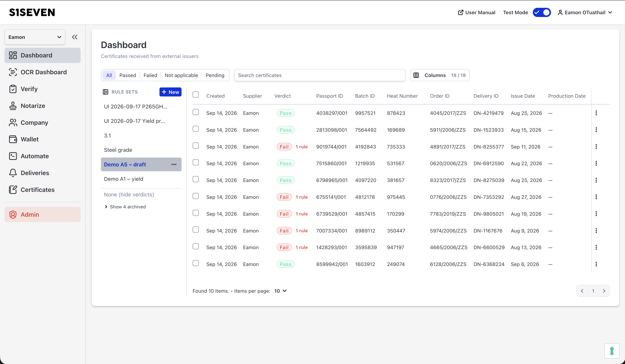Check the select-all header checkbox

pos(196,95)
